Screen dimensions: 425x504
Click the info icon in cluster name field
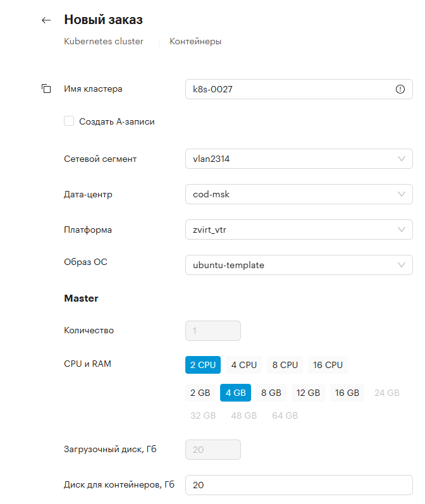[x=400, y=89]
